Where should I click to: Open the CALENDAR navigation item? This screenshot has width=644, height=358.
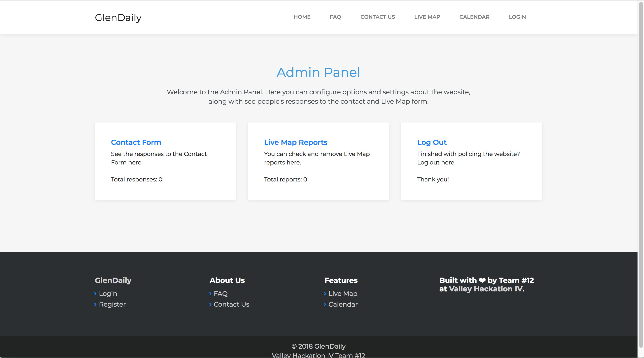click(x=474, y=17)
